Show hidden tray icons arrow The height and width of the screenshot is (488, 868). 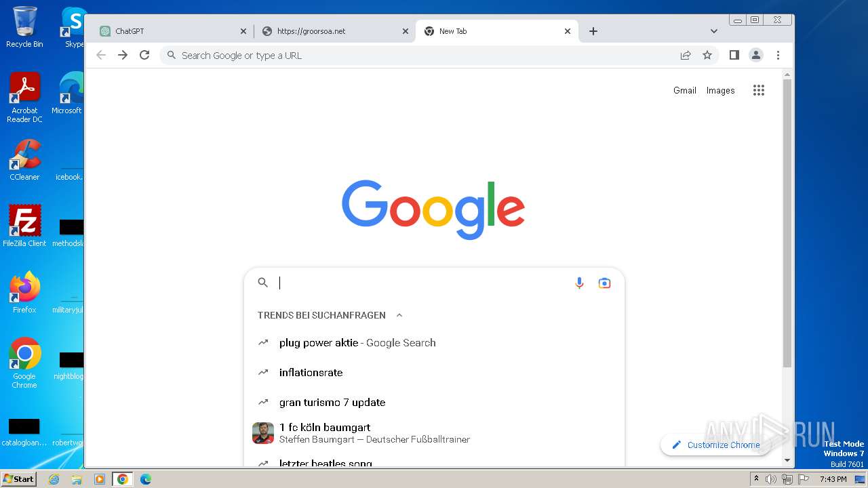[756, 479]
